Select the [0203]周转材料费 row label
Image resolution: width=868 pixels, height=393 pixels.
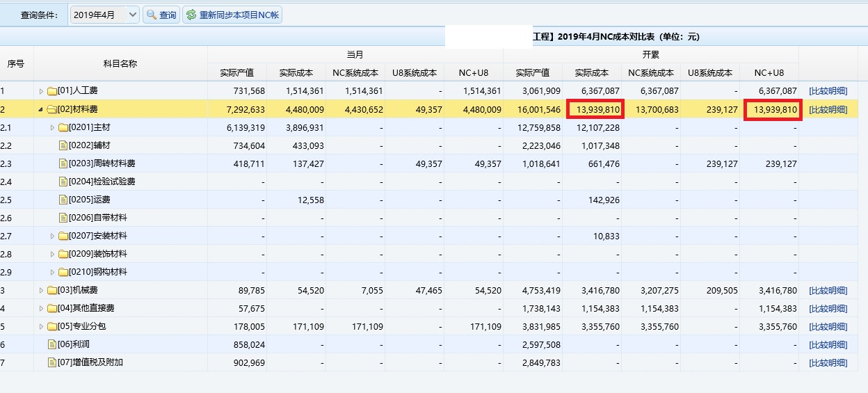[x=102, y=163]
